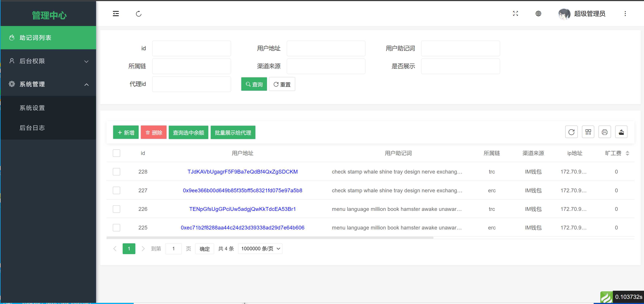Viewport: 644px width, 304px height.
Task: Focus the 用户地址 filter input
Action: pyautogui.click(x=326, y=48)
